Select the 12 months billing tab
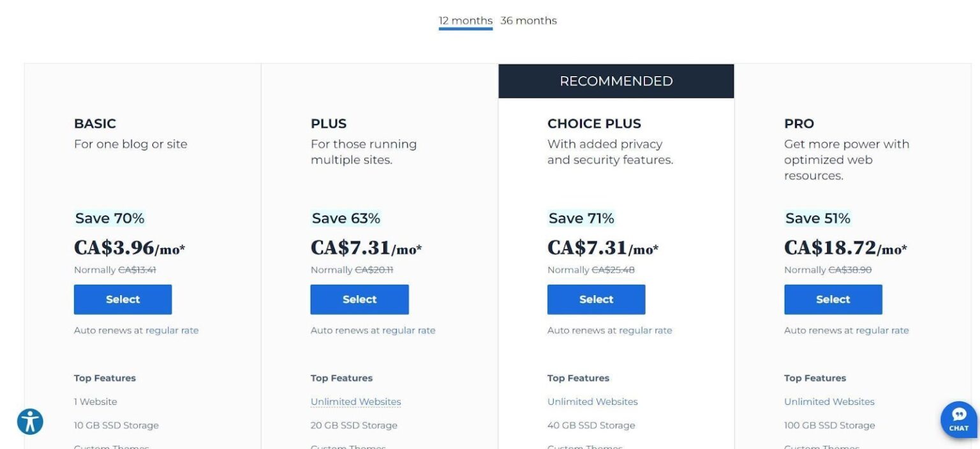 (465, 20)
